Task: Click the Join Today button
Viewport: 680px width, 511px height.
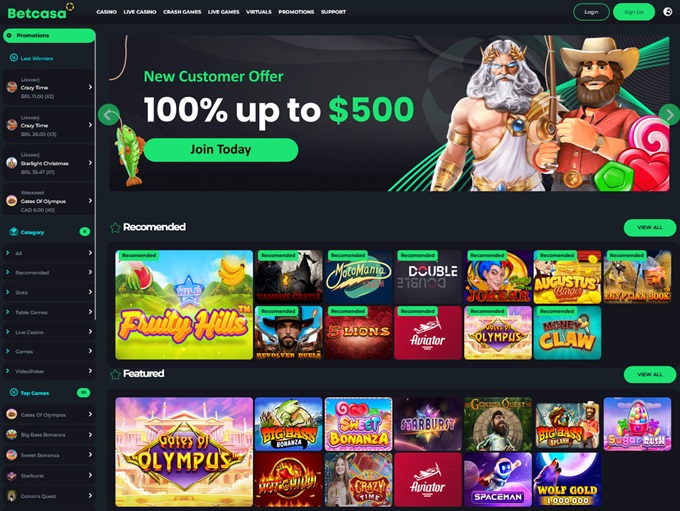Action: (x=221, y=150)
